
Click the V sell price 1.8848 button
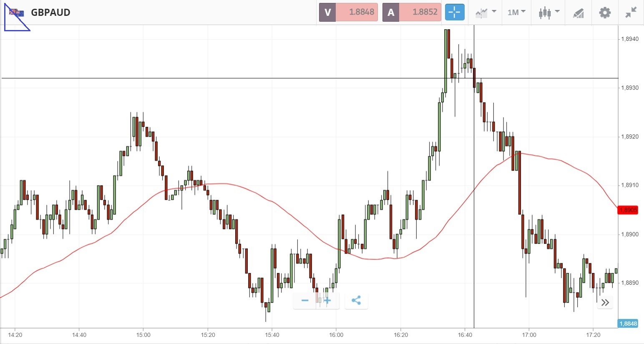pyautogui.click(x=348, y=12)
